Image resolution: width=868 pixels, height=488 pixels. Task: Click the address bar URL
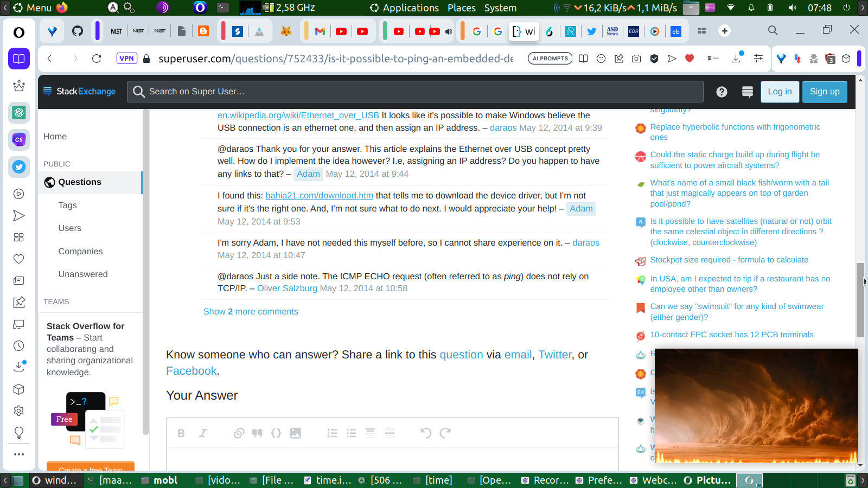click(x=335, y=59)
